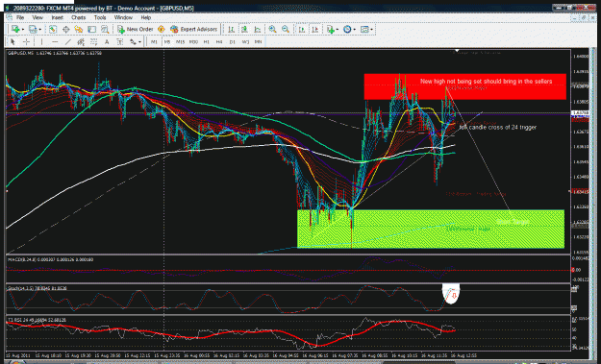Expand the Templates dropdown arrow
Image resolution: width=601 pixels, height=364 pixels.
tap(371, 30)
